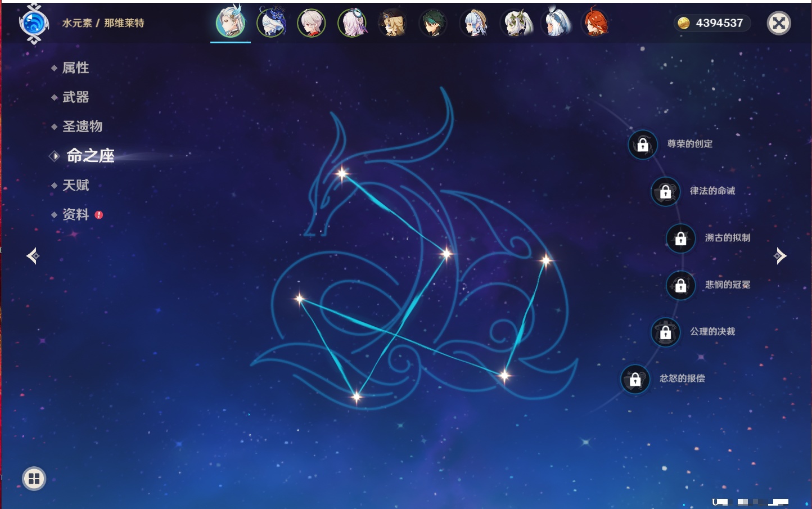Open the 属性 attributes tab
The height and width of the screenshot is (509, 812).
[75, 68]
